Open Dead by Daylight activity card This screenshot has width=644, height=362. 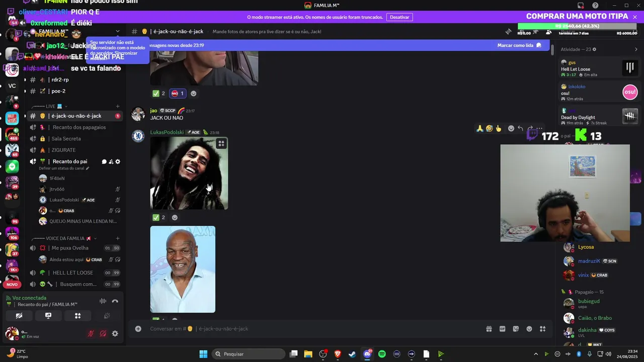pyautogui.click(x=599, y=117)
